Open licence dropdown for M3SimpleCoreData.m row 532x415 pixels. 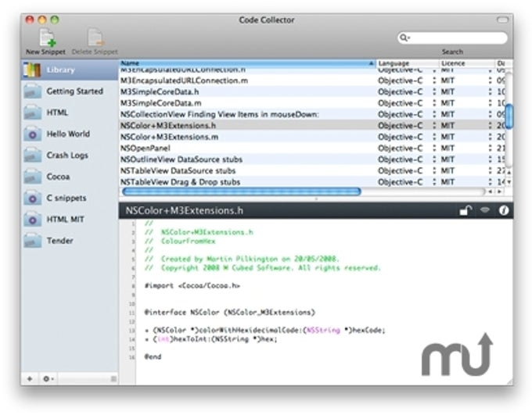[x=490, y=103]
